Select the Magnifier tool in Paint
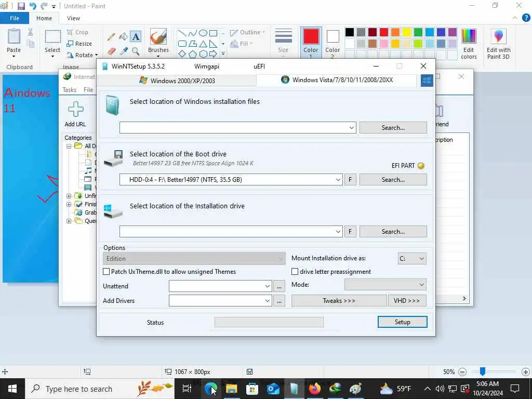The height and width of the screenshot is (399, 532). (x=136, y=51)
